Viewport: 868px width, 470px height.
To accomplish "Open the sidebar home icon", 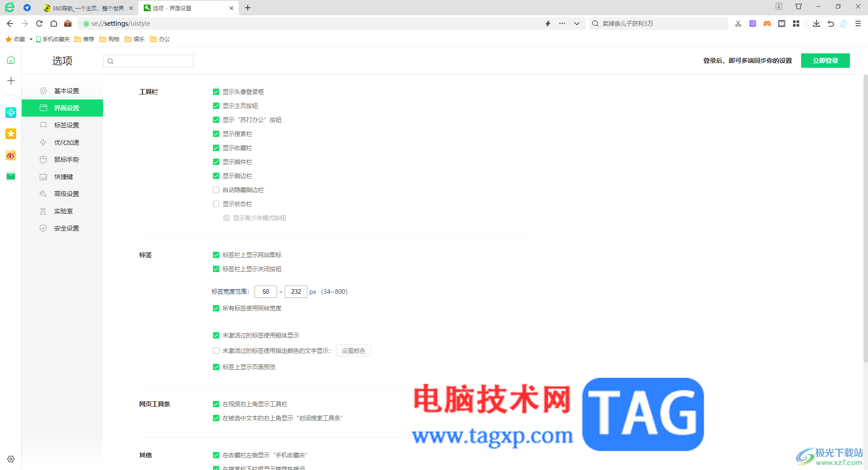I will click(x=11, y=60).
